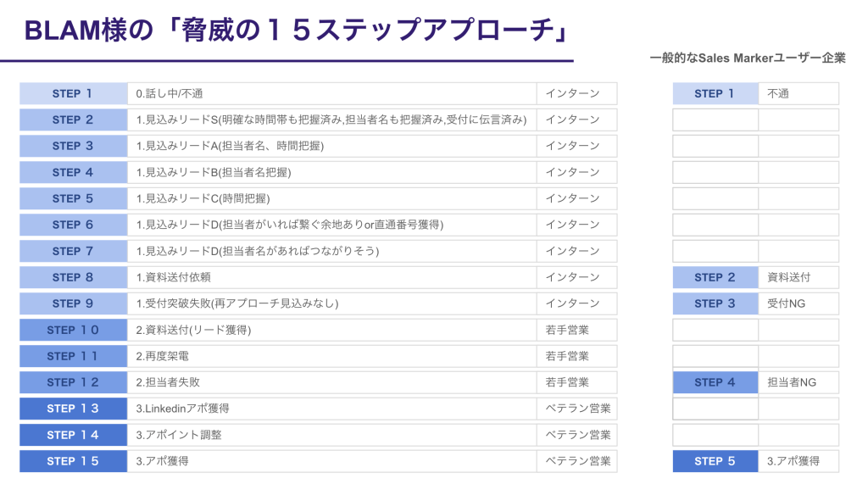Click the right table's STEP 2 label
Viewport: 868px width, 484px height.
tap(715, 277)
